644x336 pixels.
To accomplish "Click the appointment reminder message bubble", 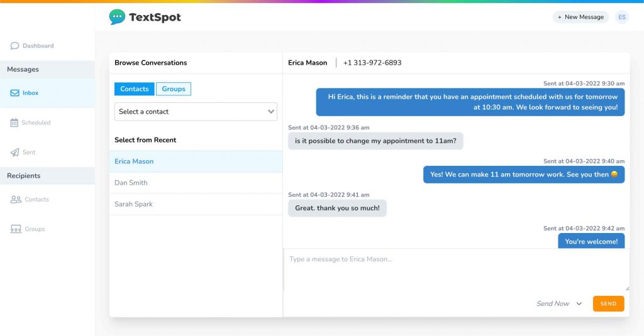I will tap(470, 102).
